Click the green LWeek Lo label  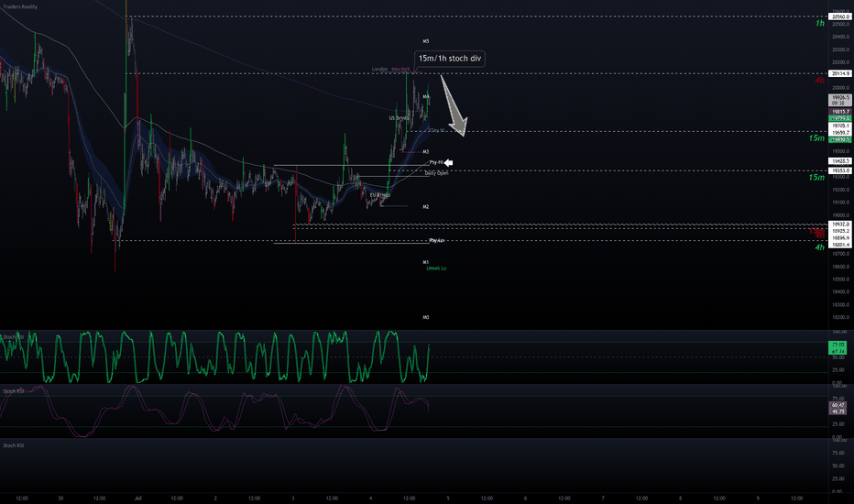436,268
